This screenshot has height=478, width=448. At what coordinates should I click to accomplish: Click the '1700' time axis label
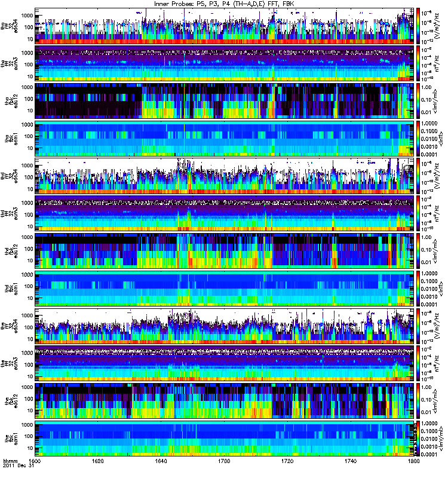click(224, 461)
